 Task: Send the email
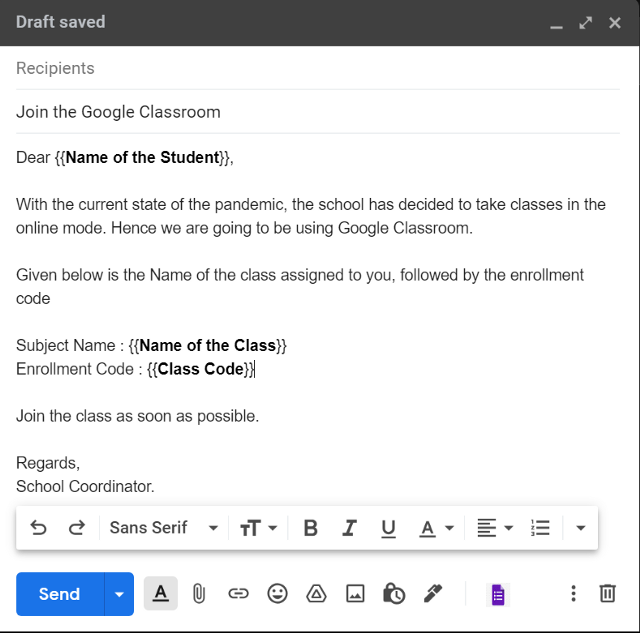[x=60, y=594]
